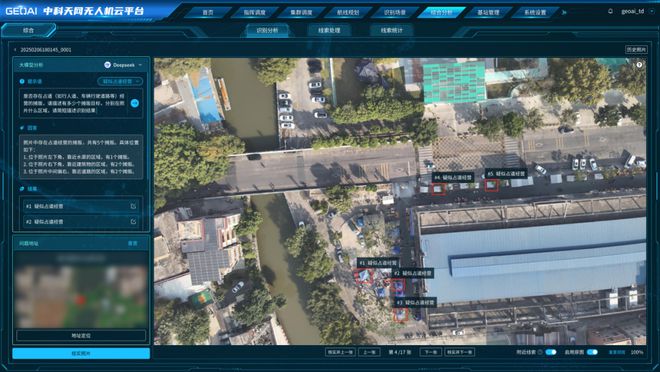The width and height of the screenshot is (660, 372).
Task: Switch to the 线索统计 sub-tab
Action: point(391,30)
